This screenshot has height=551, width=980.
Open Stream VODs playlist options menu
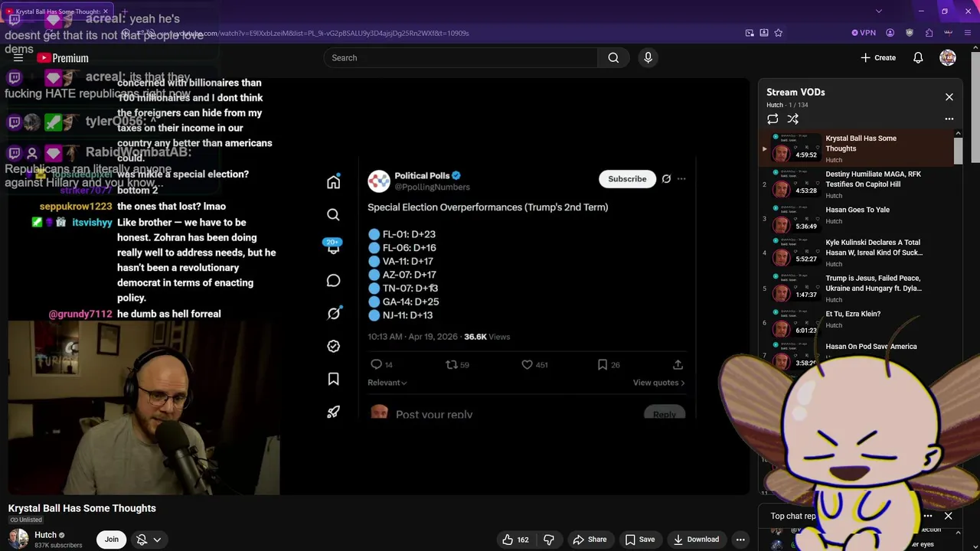point(949,119)
